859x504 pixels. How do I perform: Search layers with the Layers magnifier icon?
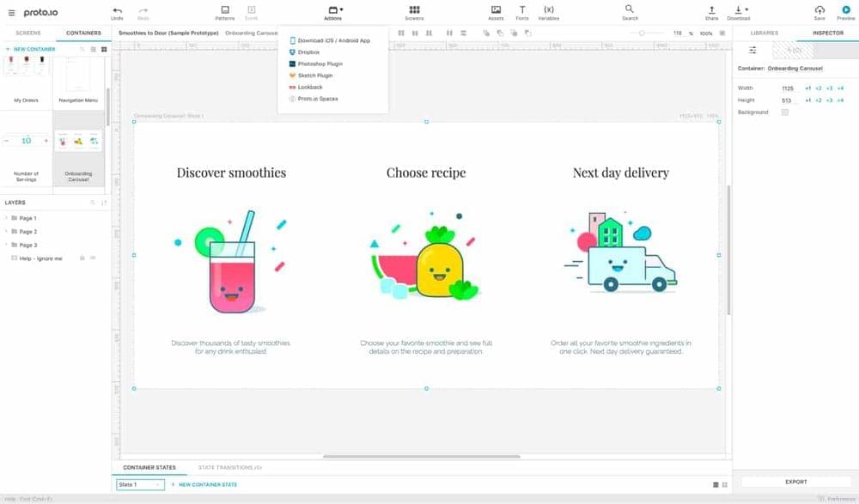point(93,203)
